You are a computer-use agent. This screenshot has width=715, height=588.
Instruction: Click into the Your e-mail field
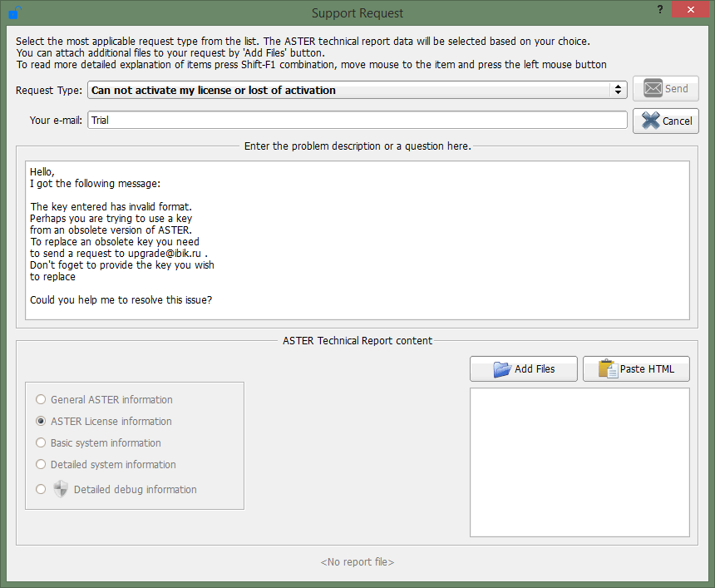tap(357, 121)
